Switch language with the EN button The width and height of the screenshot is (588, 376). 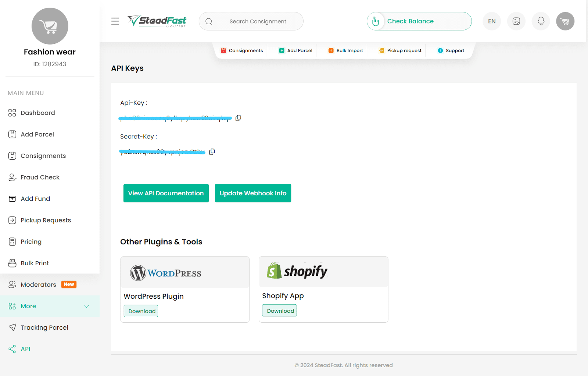coord(492,21)
